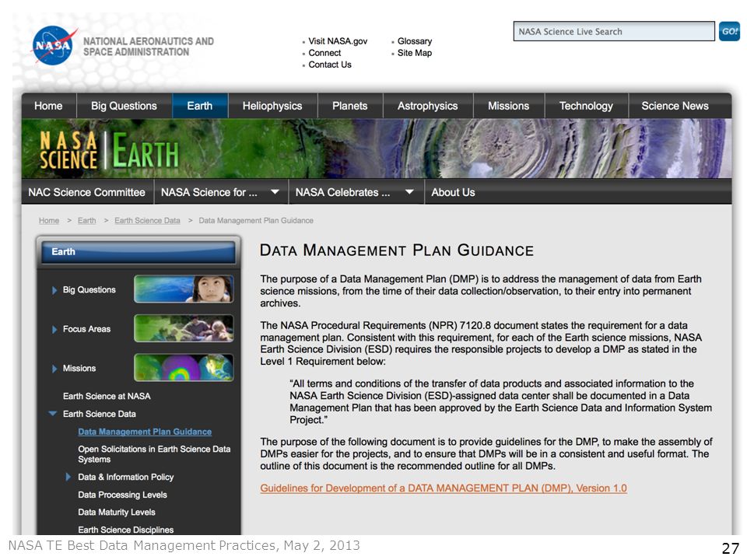Screen dimensions: 747x560
Task: Open Earth Science Data sidebar item
Action: click(99, 414)
